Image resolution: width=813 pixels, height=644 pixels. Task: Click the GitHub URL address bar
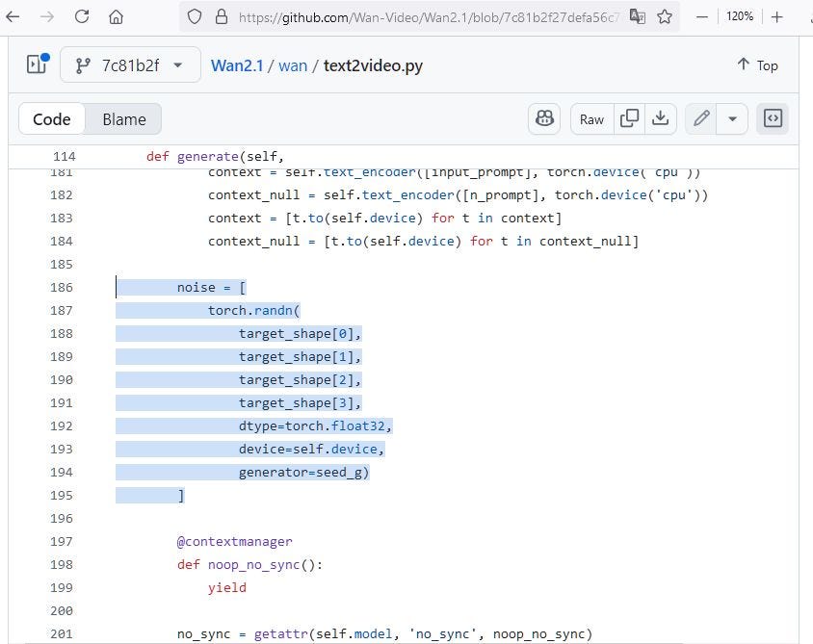coord(429,17)
